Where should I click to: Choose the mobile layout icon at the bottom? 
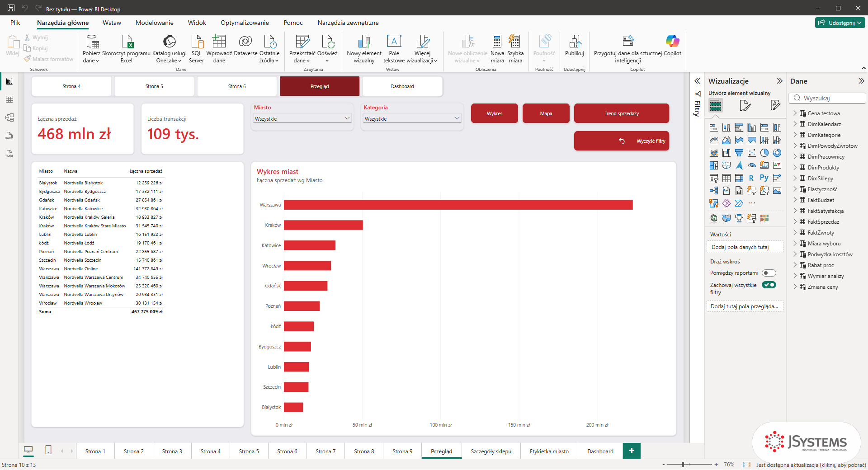point(48,450)
